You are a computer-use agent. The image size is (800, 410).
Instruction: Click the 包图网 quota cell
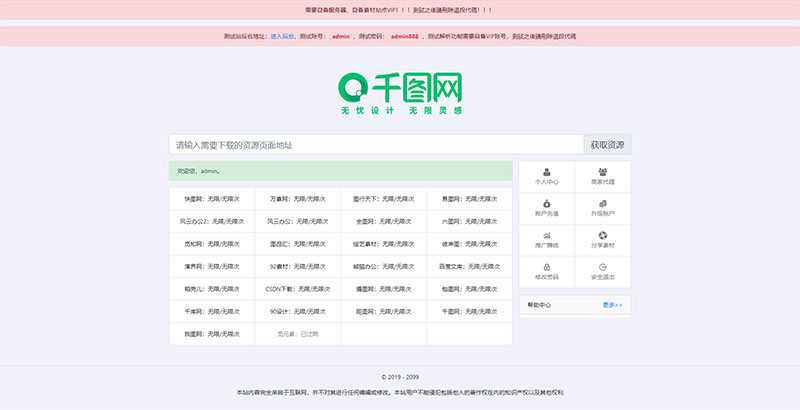pyautogui.click(x=469, y=289)
